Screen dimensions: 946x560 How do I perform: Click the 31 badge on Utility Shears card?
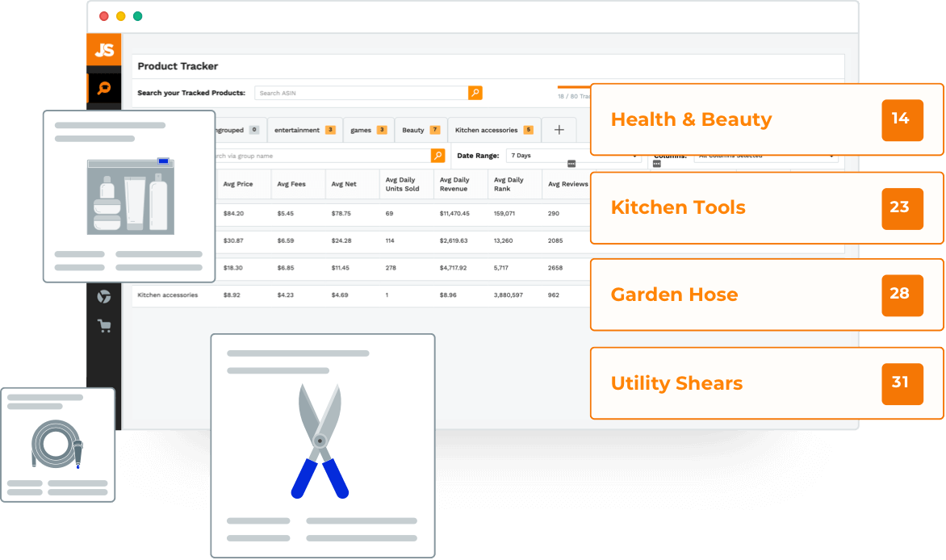tap(902, 383)
